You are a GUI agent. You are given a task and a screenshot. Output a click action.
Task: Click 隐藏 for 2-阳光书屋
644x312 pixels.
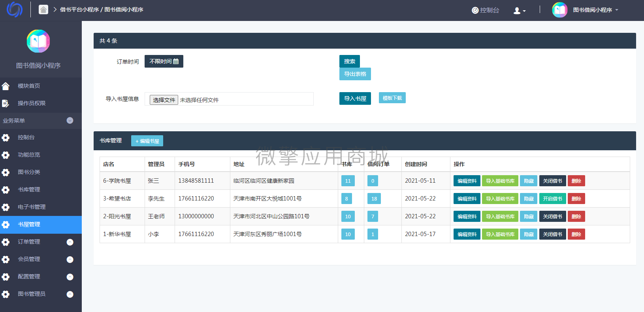coord(529,216)
